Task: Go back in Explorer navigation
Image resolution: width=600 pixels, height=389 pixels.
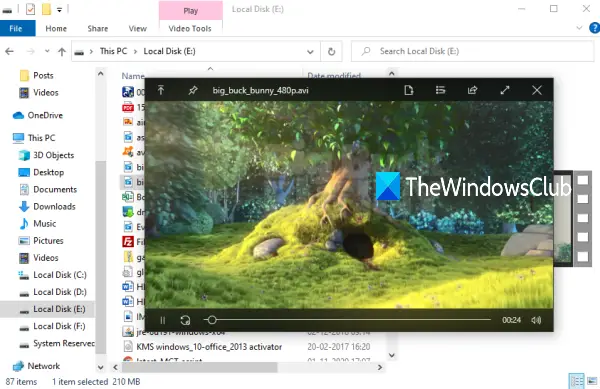Action: click(x=10, y=51)
